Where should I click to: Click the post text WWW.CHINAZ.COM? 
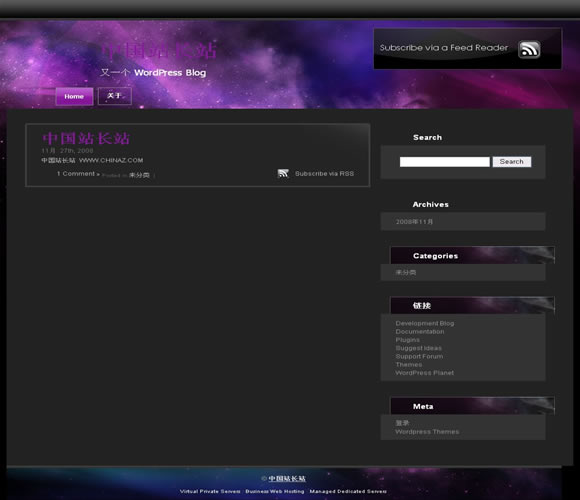[111, 160]
